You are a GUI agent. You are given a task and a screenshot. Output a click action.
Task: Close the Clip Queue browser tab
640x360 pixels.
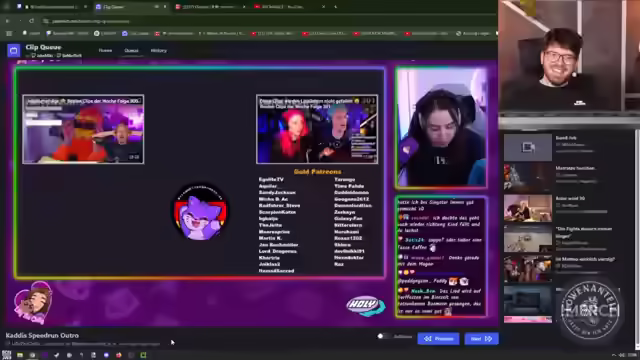(165, 7)
